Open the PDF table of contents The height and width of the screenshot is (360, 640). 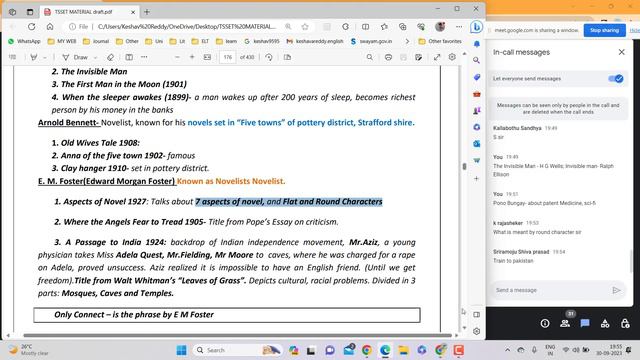(x=12, y=57)
